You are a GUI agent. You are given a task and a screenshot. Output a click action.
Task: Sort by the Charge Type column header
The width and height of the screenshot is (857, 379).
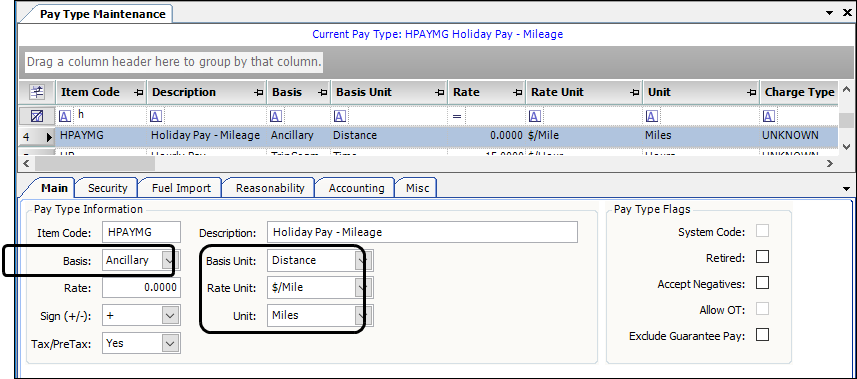pos(800,92)
